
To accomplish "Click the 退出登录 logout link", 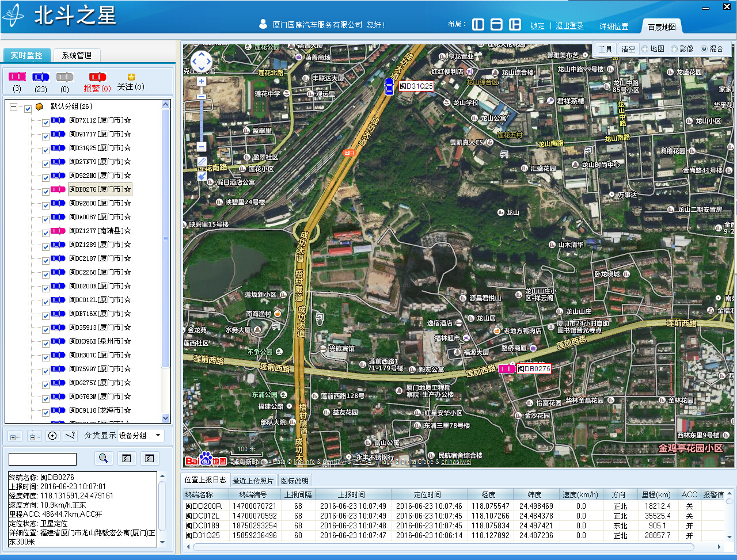I will (569, 26).
